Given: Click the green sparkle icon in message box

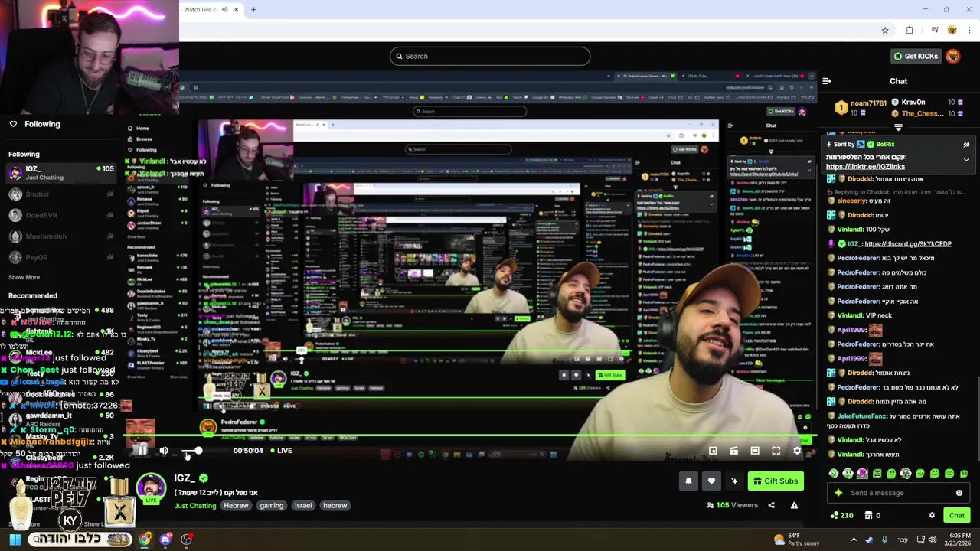Looking at the screenshot, I should (x=839, y=493).
